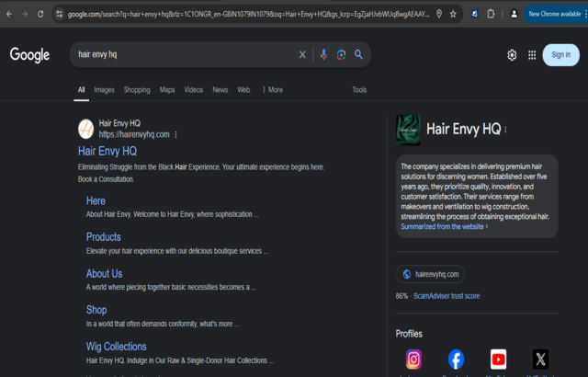Open Google quick settings gear

click(512, 55)
